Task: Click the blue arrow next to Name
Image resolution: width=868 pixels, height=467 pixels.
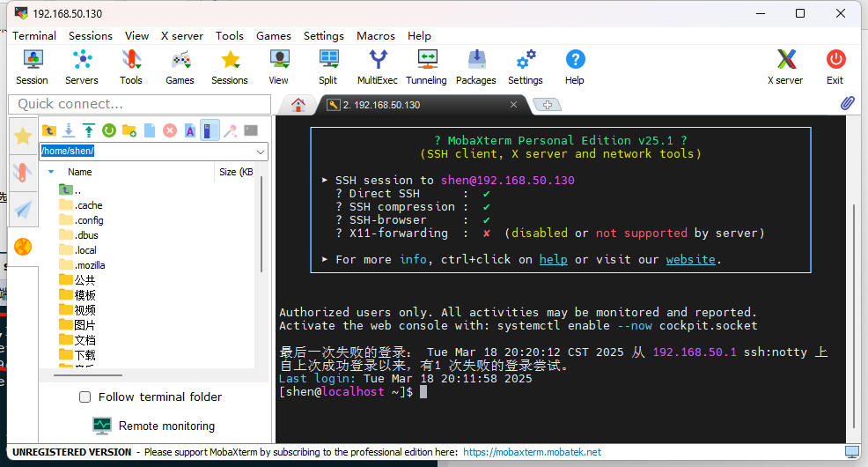Action: point(51,172)
